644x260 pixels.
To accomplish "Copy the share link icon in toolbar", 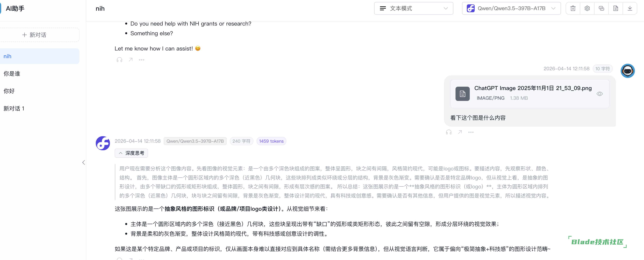I will pos(601,8).
